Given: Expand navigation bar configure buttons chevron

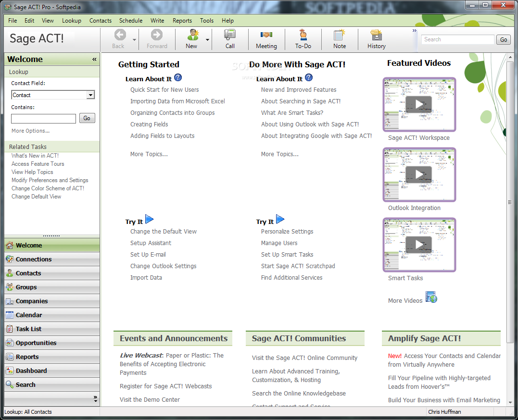Looking at the screenshot, I should (95, 398).
